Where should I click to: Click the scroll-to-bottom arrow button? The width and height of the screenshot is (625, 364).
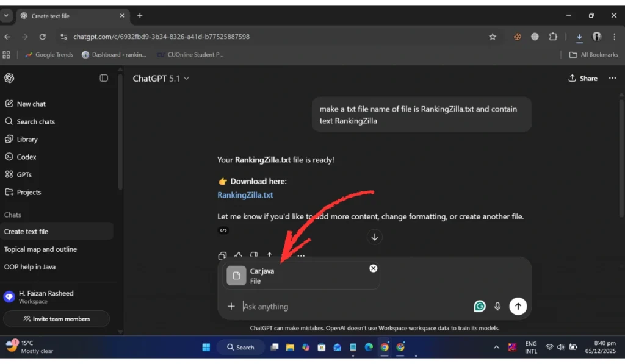pyautogui.click(x=375, y=237)
